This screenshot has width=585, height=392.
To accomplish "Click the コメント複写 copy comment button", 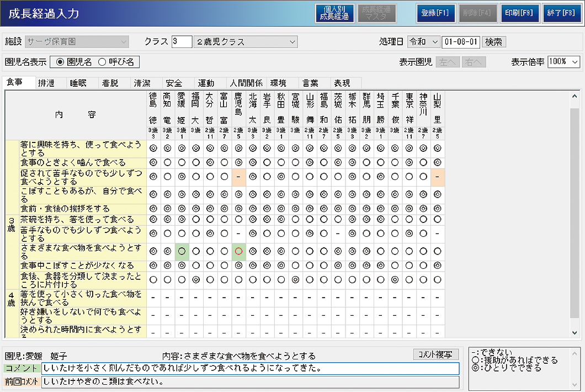I will (435, 354).
